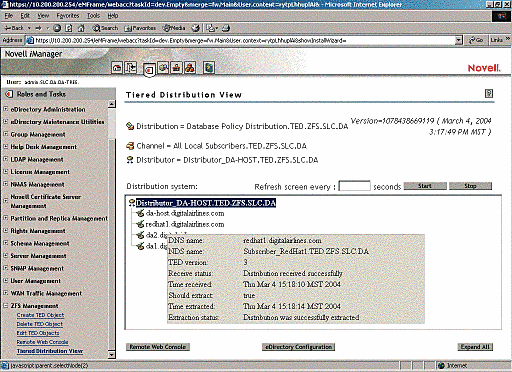Click the refresh seconds input field
Viewport: 512px width, 372px height.
(x=354, y=186)
